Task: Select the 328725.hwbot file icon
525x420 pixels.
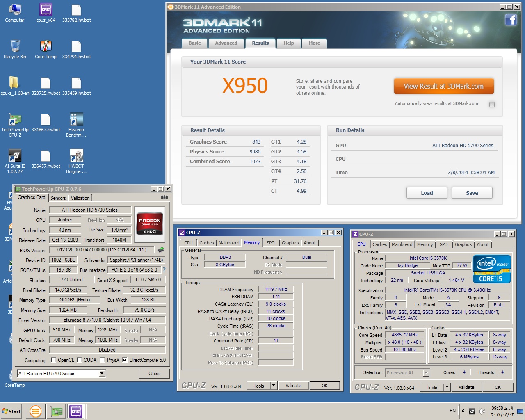Action: (46, 86)
